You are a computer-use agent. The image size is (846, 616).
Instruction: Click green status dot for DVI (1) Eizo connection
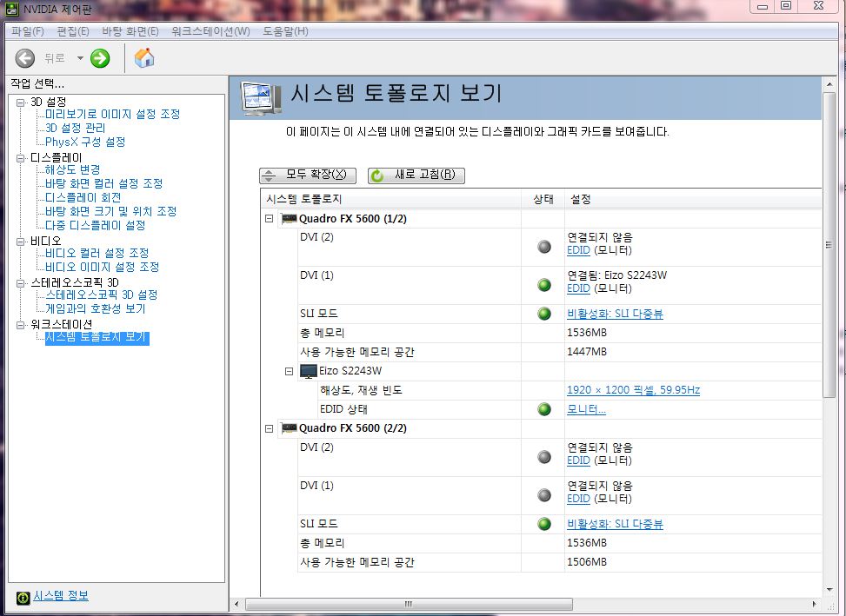pyautogui.click(x=544, y=285)
